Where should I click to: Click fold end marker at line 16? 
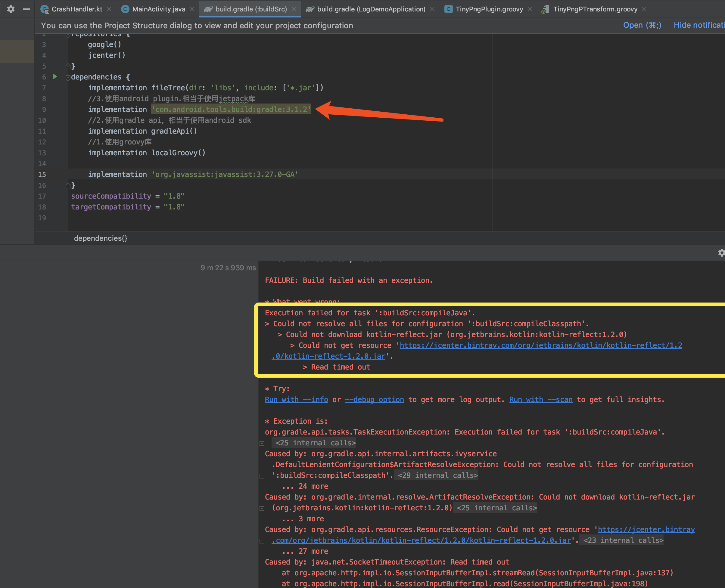[68, 186]
